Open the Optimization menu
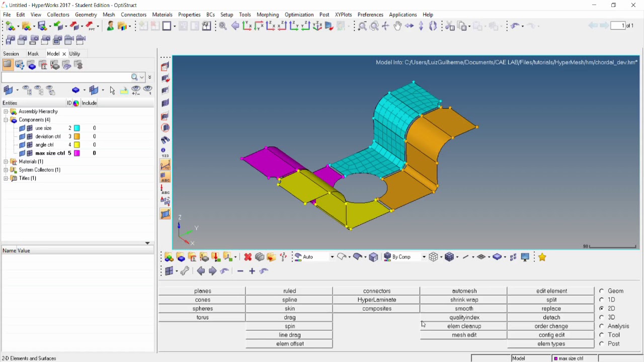Image resolution: width=644 pixels, height=362 pixels. point(299,15)
